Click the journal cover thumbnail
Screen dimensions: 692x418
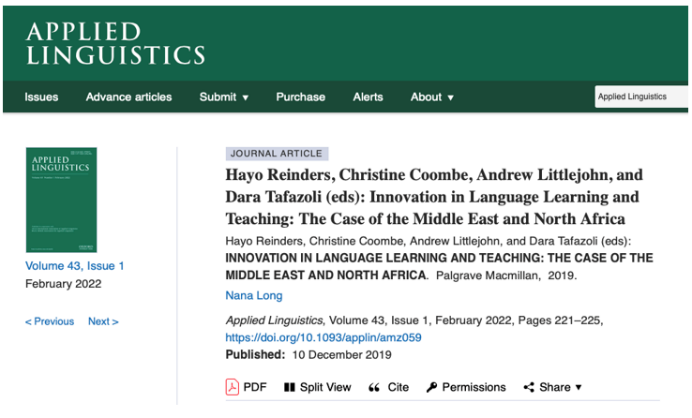[61, 199]
